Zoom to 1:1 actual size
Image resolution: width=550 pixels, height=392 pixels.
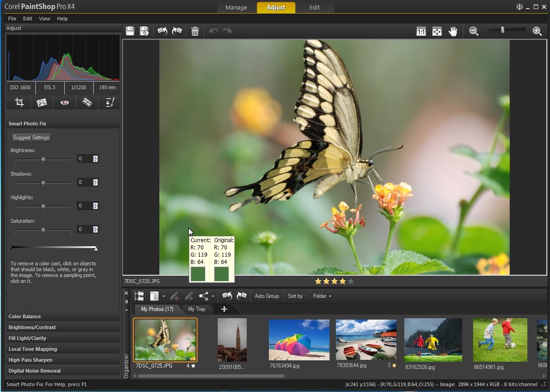[421, 31]
